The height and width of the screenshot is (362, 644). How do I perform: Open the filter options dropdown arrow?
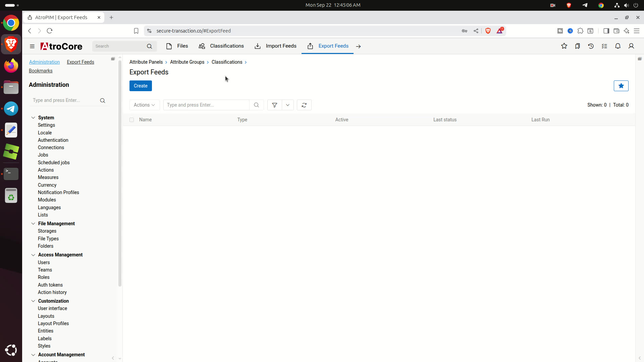click(288, 105)
